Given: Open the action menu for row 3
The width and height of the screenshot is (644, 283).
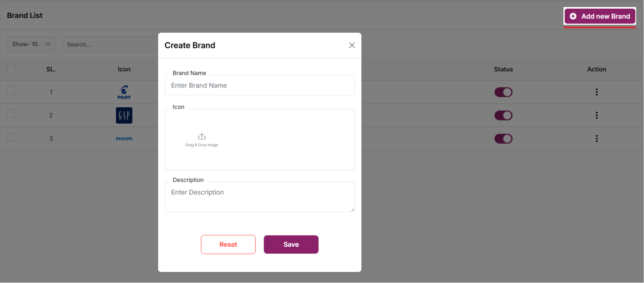Looking at the screenshot, I should point(596,139).
